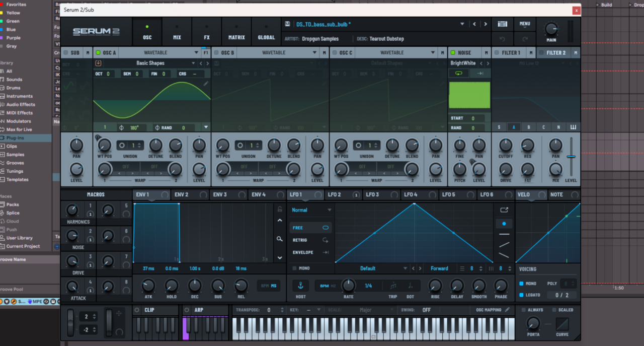This screenshot has height=346, width=644.
Task: Enable the SUB oscillator
Action: (x=65, y=52)
